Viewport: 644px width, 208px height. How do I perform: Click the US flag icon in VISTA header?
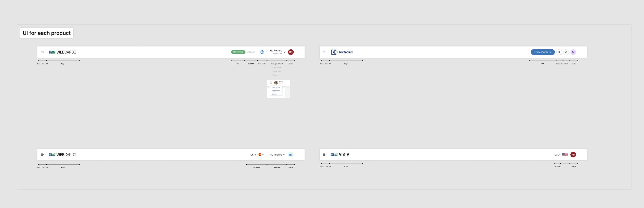click(565, 155)
